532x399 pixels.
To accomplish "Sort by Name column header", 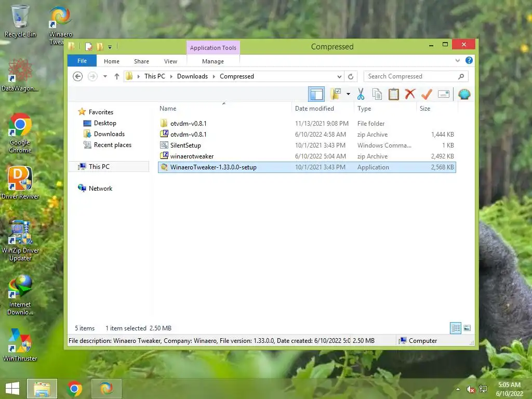I will (224, 109).
